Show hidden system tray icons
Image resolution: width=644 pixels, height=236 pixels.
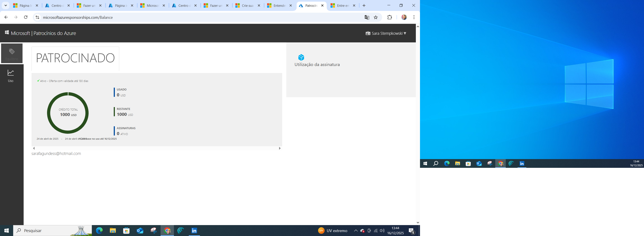[x=355, y=231]
